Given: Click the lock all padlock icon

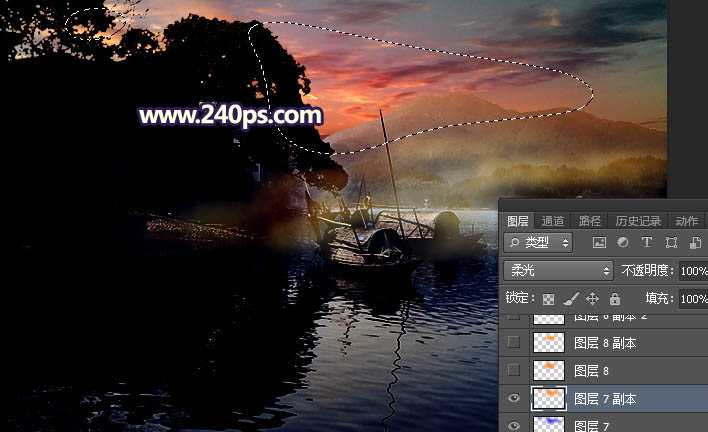Looking at the screenshot, I should 614,299.
